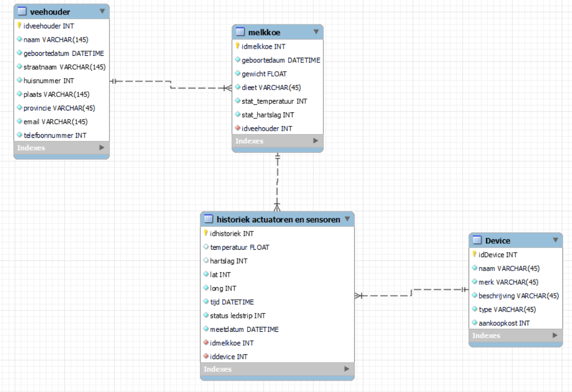The image size is (572, 392).
Task: Open the dropdown arrow on the Device header
Action: [556, 240]
